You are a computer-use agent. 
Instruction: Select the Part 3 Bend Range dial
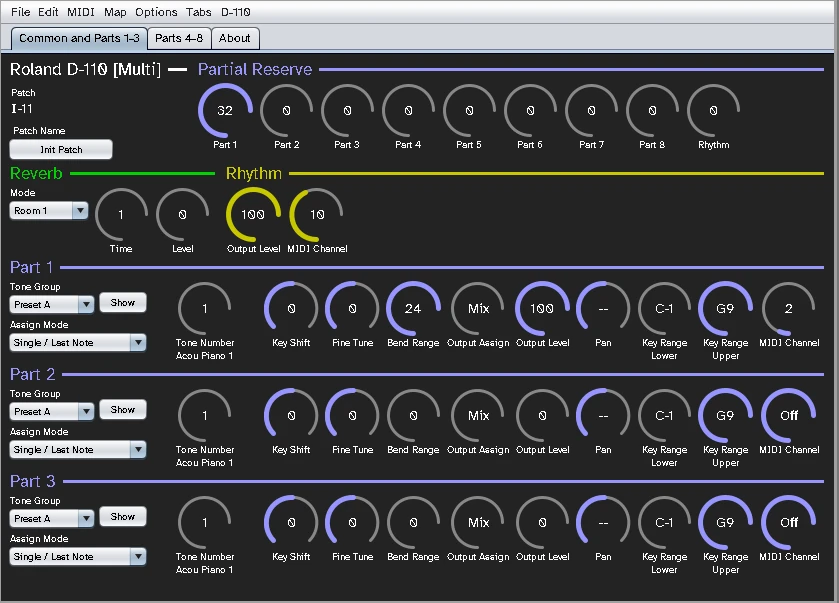click(x=413, y=523)
